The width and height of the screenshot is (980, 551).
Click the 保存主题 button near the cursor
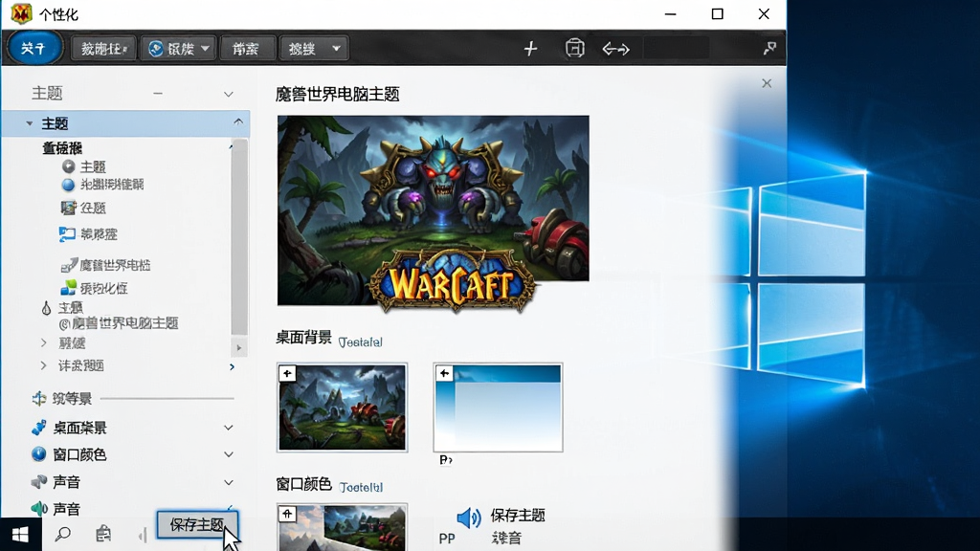197,525
